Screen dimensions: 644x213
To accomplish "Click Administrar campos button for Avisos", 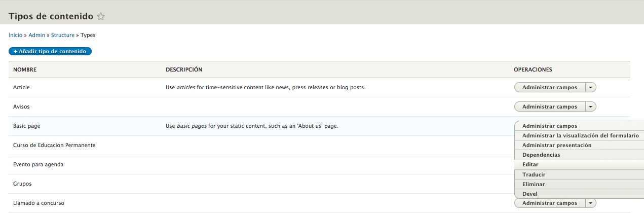I will [x=549, y=106].
